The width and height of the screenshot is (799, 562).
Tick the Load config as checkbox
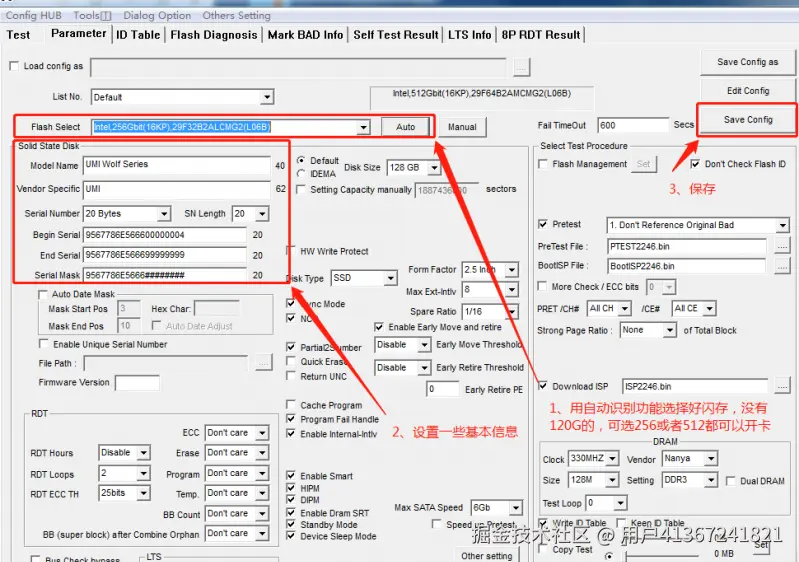(14, 66)
